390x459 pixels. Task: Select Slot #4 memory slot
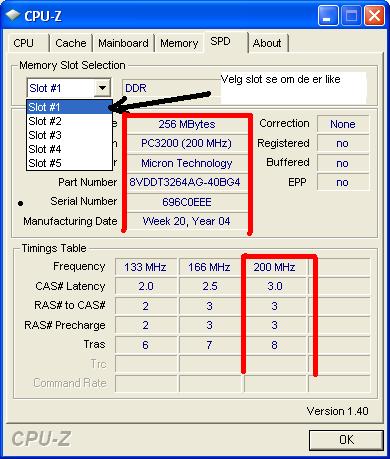(x=69, y=149)
